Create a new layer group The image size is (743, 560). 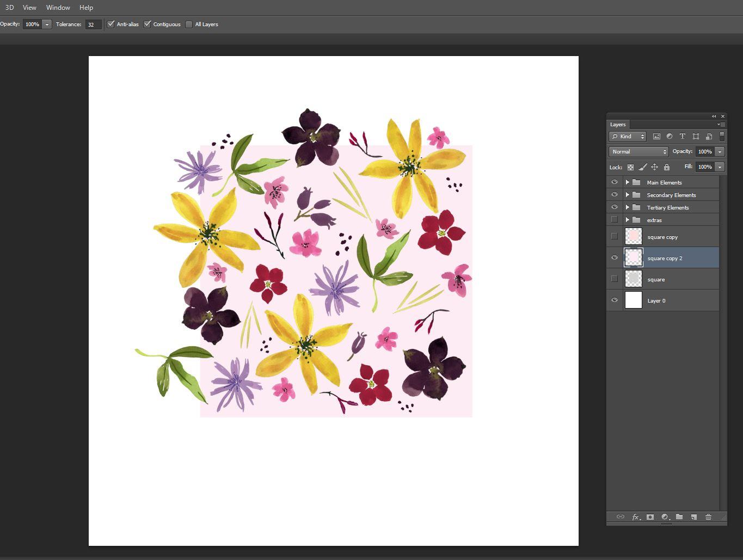[679, 517]
